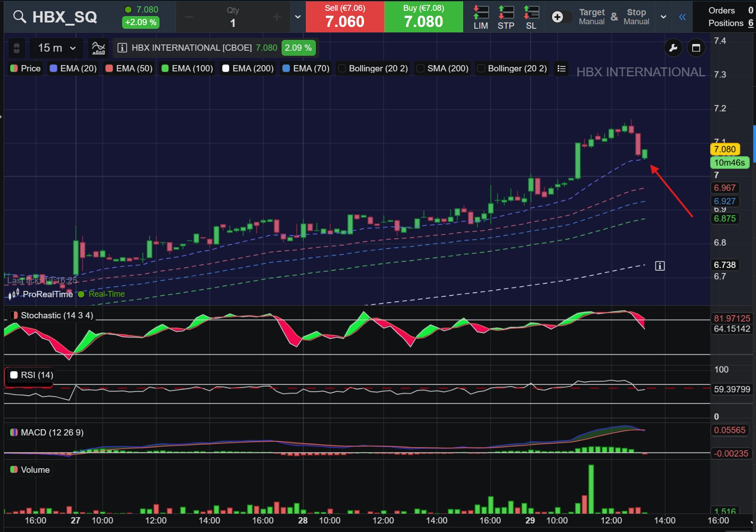Click the search magnifier icon beside HBX_SQ
This screenshot has width=756, height=532.
click(19, 17)
